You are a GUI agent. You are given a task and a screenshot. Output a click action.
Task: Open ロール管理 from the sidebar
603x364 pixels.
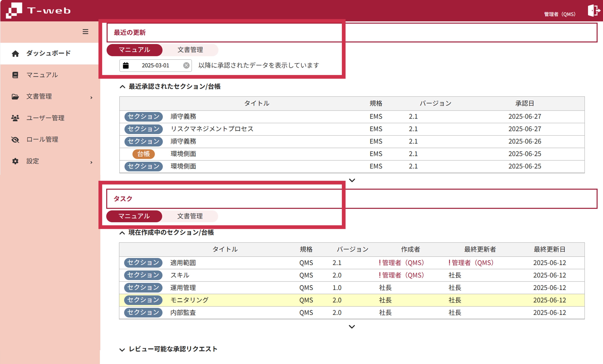point(42,139)
